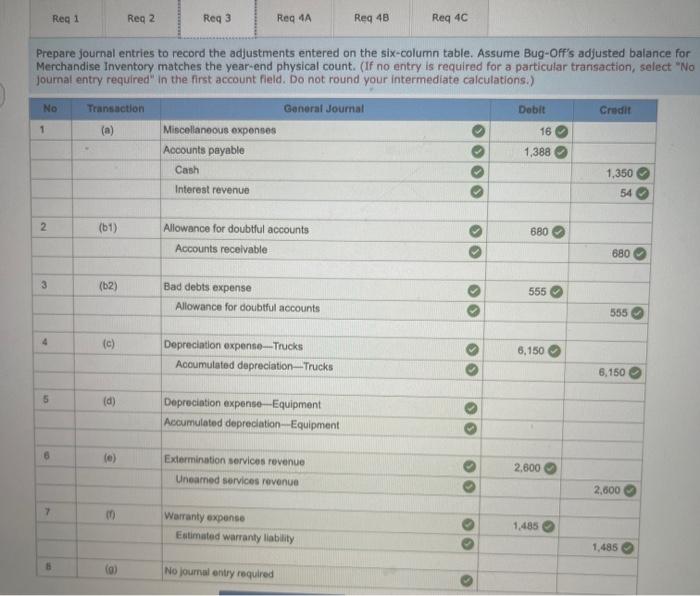The height and width of the screenshot is (596, 700).
Task: Select the Cash account field
Action: [x=324, y=171]
